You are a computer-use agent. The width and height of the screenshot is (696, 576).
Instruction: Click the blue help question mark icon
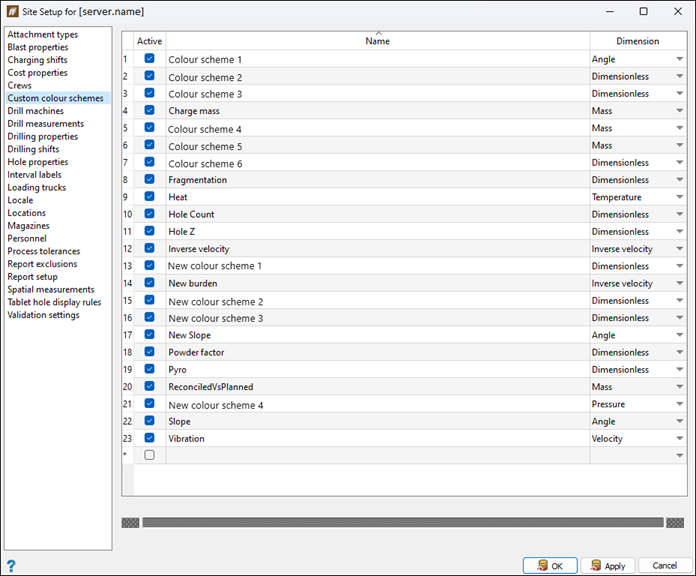pos(11,565)
